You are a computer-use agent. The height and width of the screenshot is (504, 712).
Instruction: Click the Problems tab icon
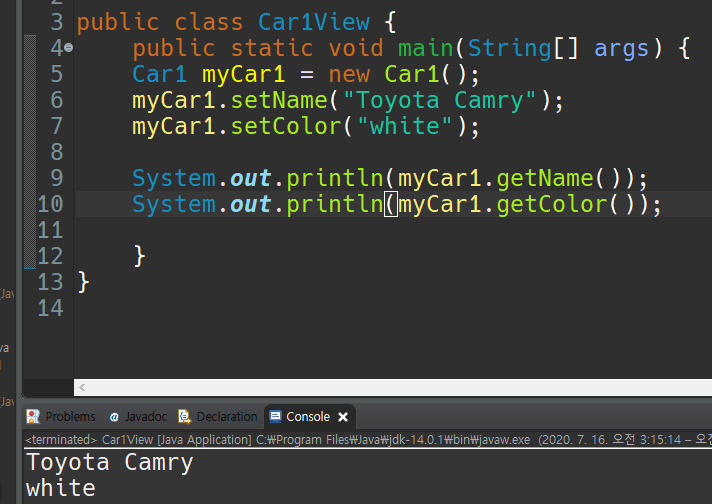click(33, 416)
